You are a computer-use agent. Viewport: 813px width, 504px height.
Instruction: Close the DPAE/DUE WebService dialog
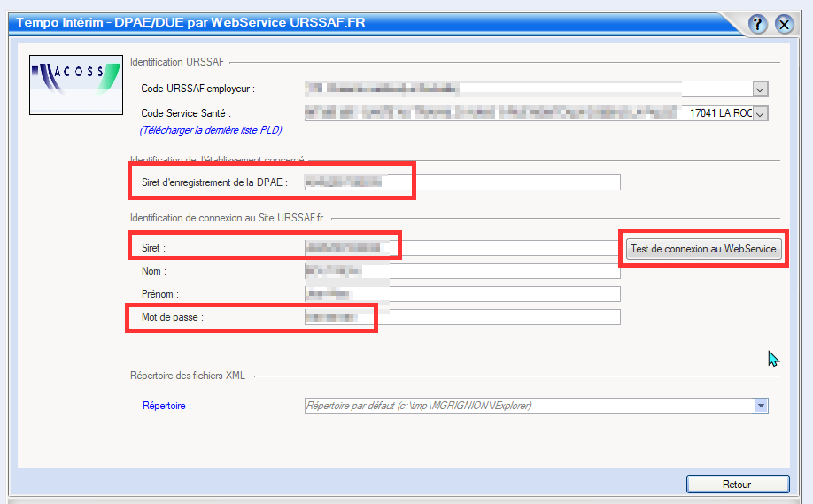click(784, 24)
